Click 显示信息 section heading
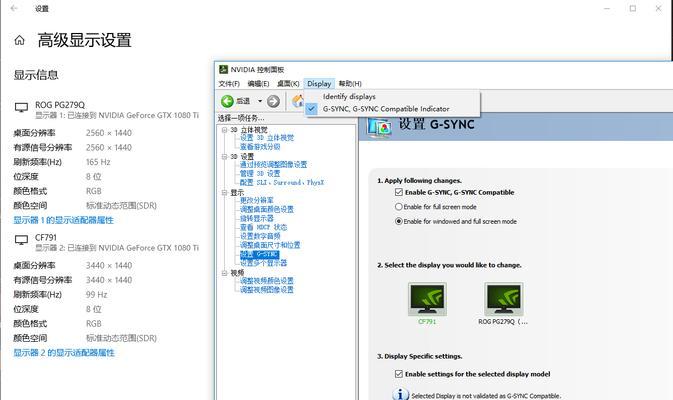This screenshot has width=673, height=400. 36,75
